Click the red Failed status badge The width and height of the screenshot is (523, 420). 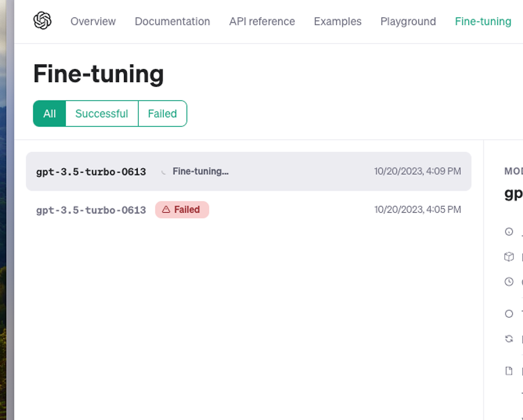[x=182, y=210]
